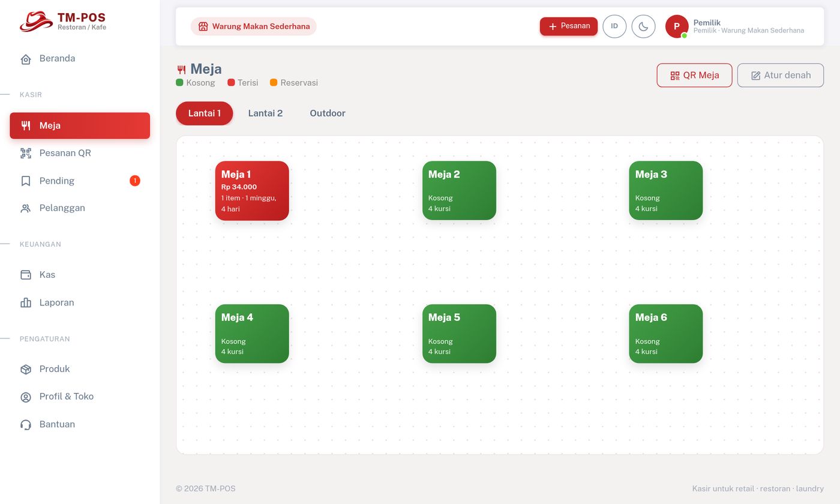Select the Meja 6 table card
Screen dimensions: 840x504
[666, 334]
